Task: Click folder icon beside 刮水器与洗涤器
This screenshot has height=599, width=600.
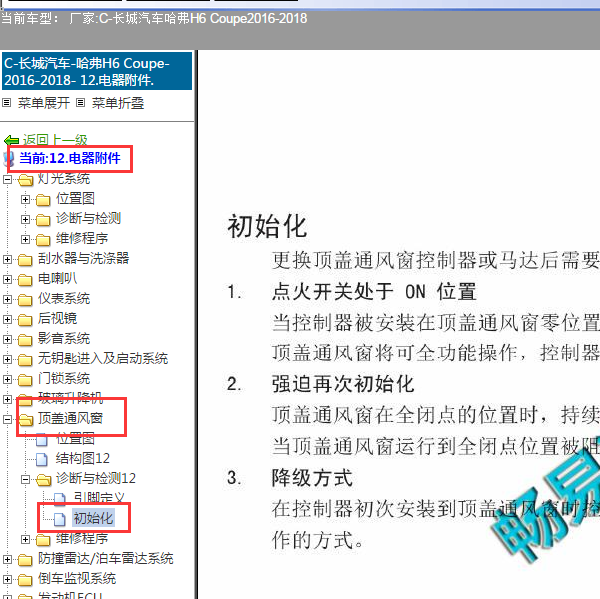Action: point(25,260)
